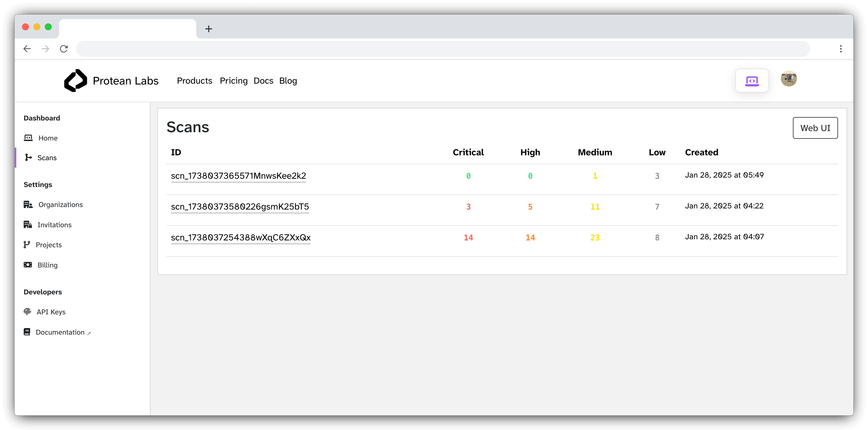Screen dimensions: 868x430
Task: Click the Billing money icon
Action: tap(28, 265)
